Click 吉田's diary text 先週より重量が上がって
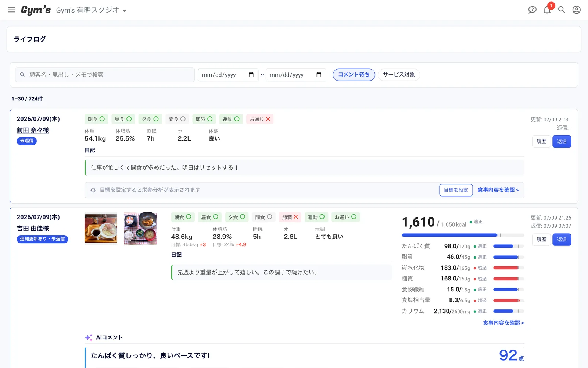The height and width of the screenshot is (368, 588). click(x=247, y=272)
